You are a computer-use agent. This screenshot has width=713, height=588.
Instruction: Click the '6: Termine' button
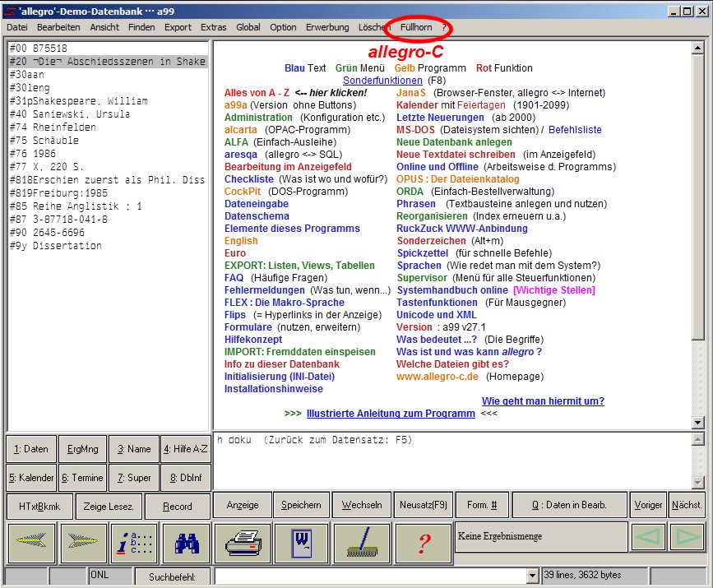[83, 478]
